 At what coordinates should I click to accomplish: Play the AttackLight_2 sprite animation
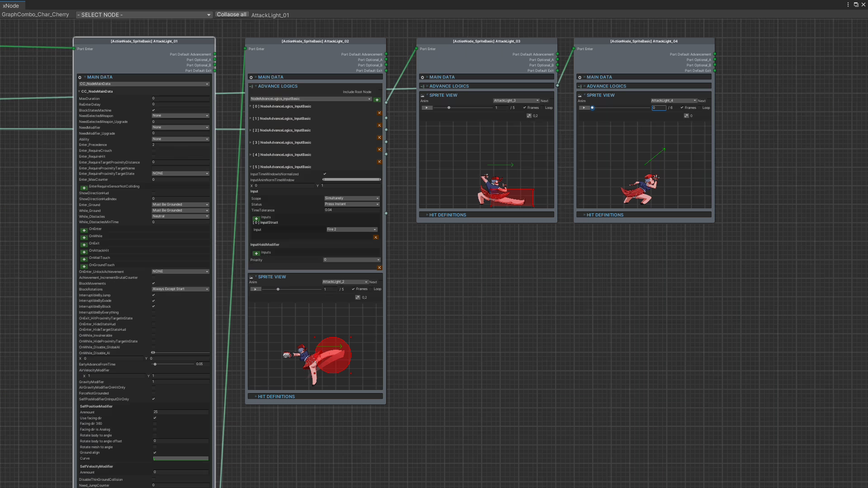255,289
